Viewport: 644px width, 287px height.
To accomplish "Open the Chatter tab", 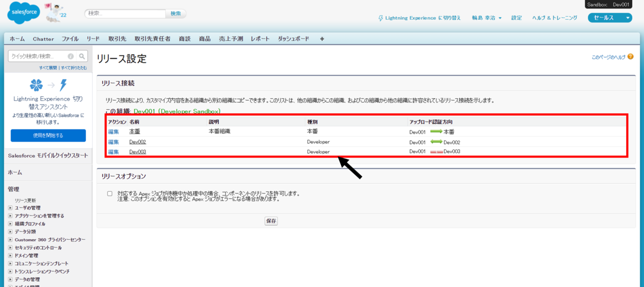I will pos(43,39).
